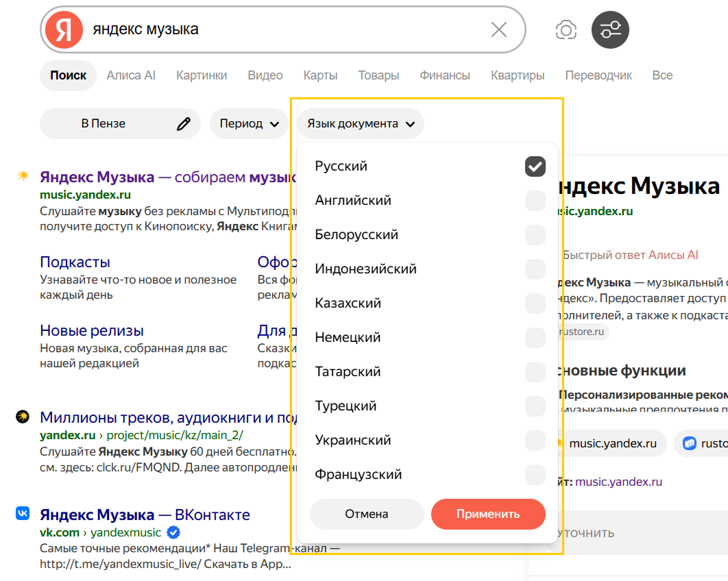Open image search via the camera icon
The width and height of the screenshot is (728, 581).
(x=566, y=30)
